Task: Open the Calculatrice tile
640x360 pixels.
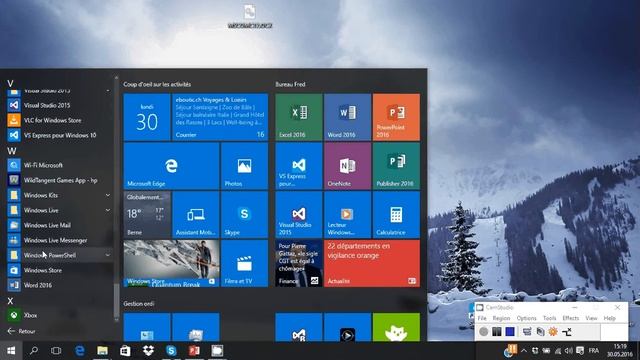Action: click(x=396, y=215)
